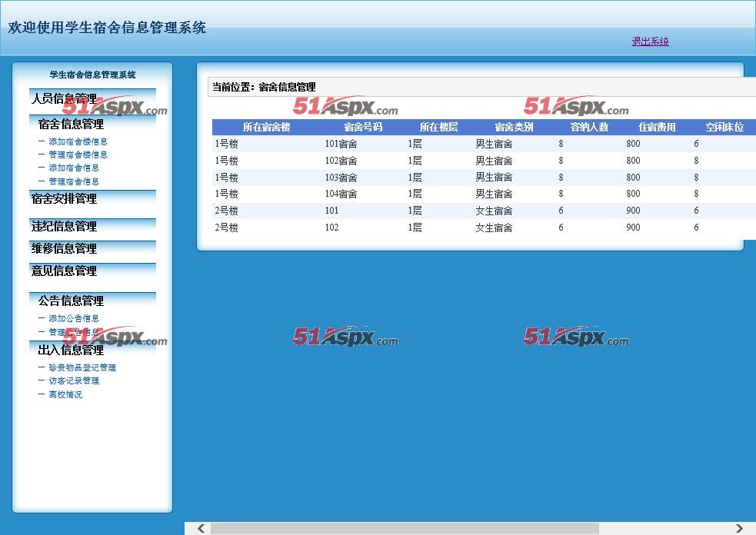756x535 pixels.
Task: Open 管理宿舍楼信息 in the sidebar
Action: pyautogui.click(x=78, y=155)
